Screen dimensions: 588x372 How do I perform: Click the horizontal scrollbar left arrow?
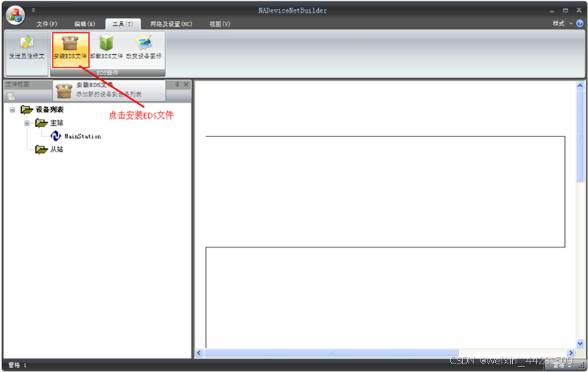click(199, 353)
